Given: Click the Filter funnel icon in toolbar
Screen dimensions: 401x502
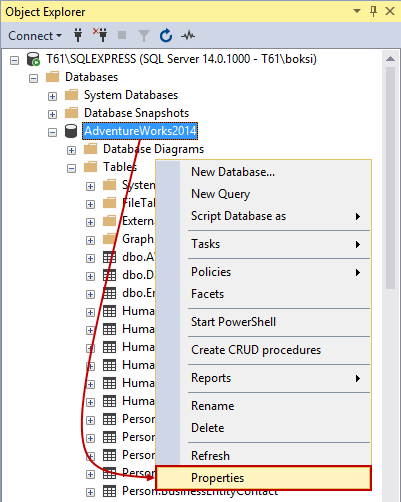Looking at the screenshot, I should tap(144, 35).
